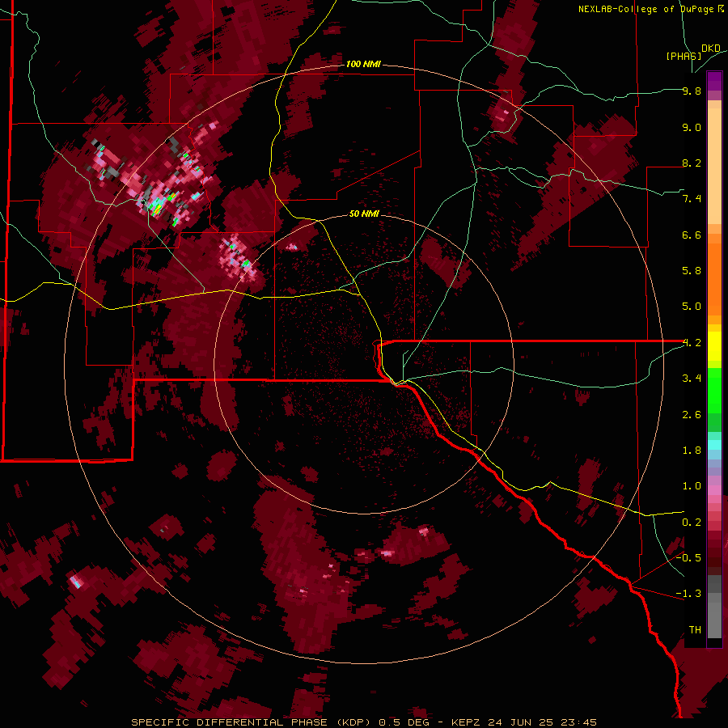Viewport: 728px width, 728px height.
Task: Click the 1.8 scale value
Action: [x=692, y=451]
